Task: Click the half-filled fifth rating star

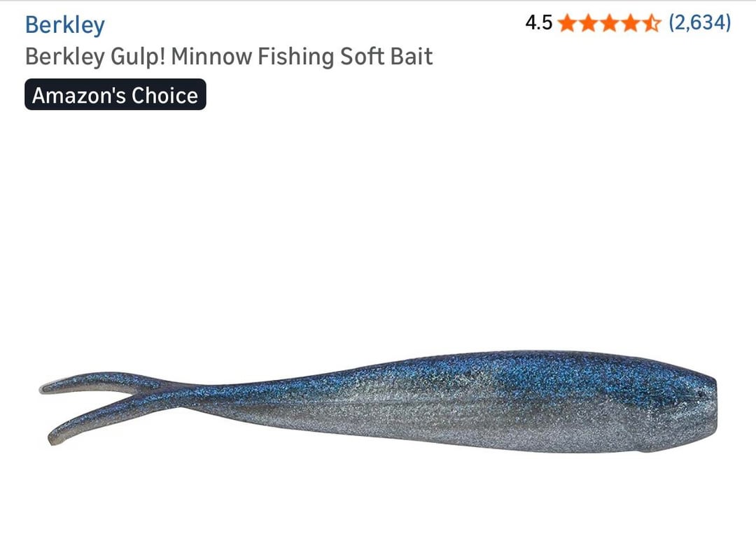Action: [x=652, y=22]
